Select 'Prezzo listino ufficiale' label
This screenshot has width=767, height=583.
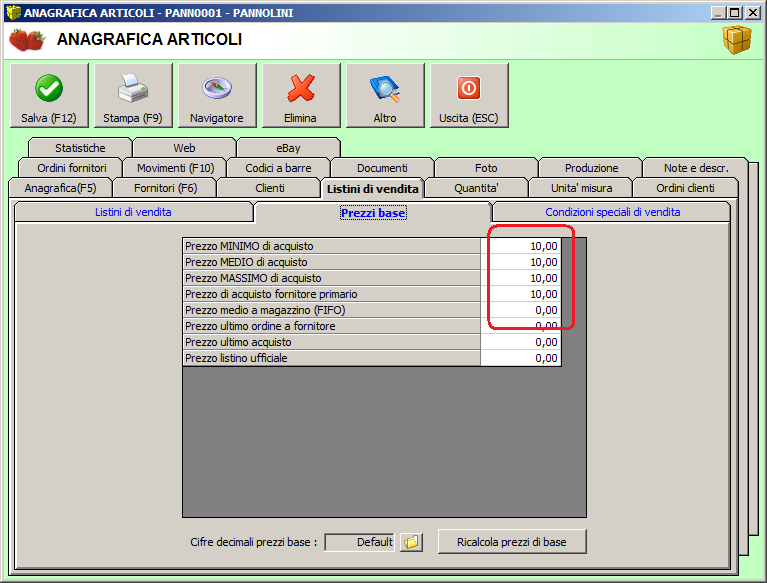click(331, 358)
